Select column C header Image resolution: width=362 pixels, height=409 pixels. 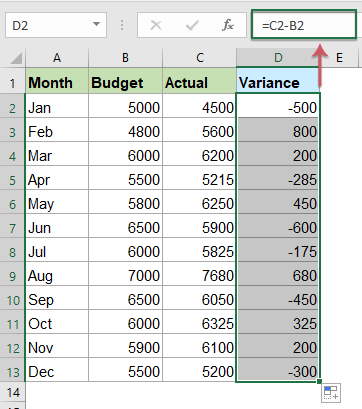point(199,58)
